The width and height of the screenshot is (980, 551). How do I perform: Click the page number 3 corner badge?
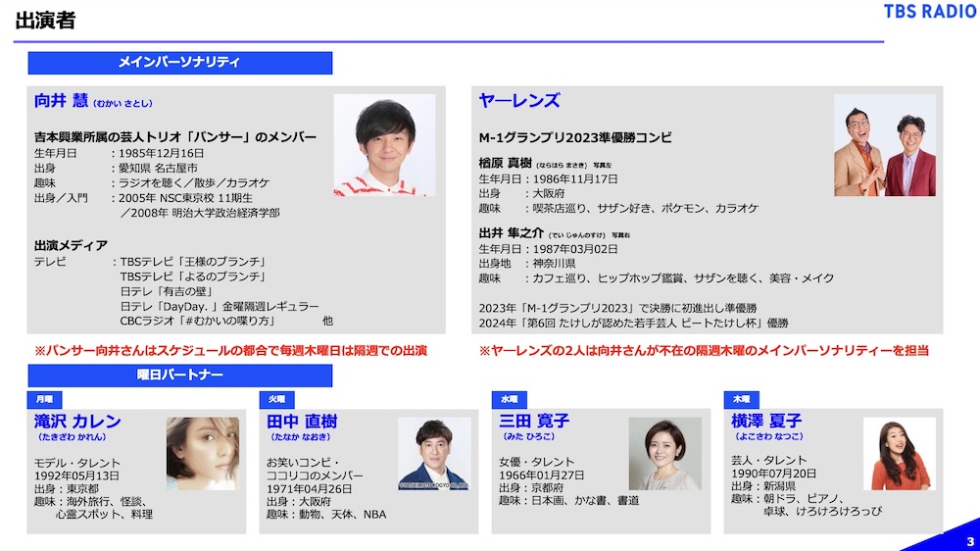click(969, 541)
